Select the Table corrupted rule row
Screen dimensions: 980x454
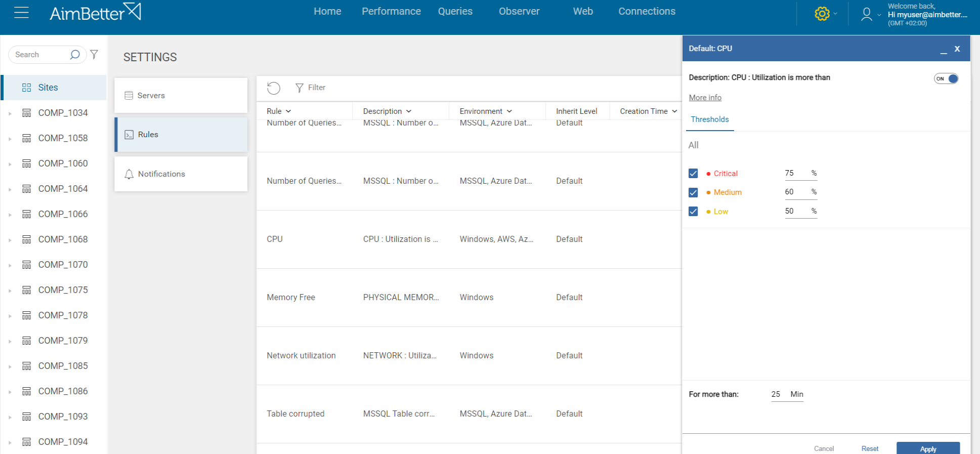(x=469, y=414)
